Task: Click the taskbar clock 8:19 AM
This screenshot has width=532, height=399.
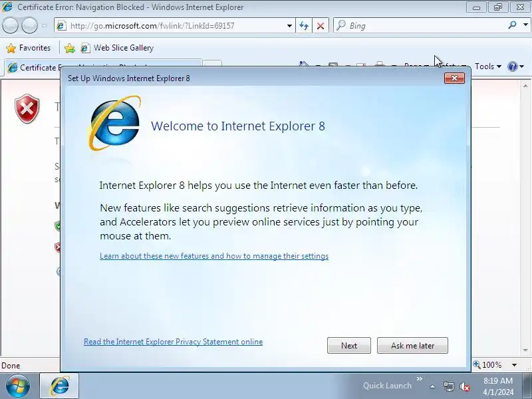Action: coord(497,386)
